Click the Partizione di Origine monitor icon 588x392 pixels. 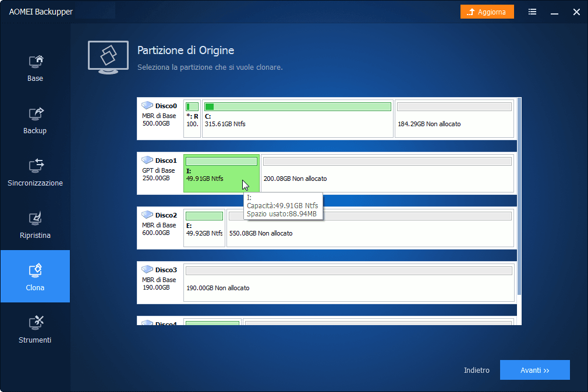pos(108,58)
